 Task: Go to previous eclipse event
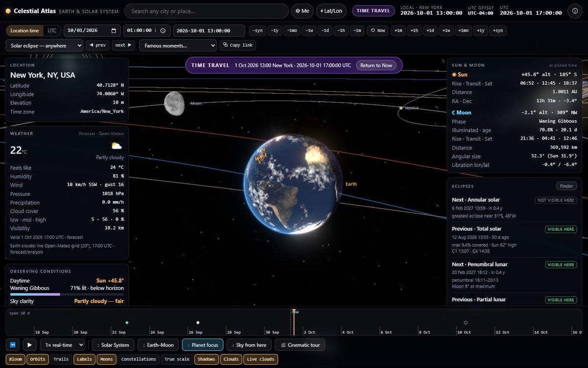click(98, 45)
